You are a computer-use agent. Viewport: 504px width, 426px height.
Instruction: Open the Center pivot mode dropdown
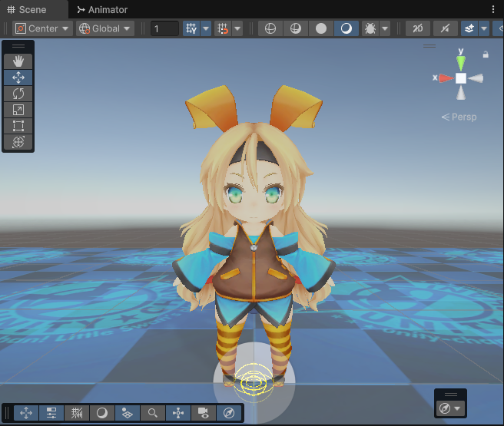point(42,28)
